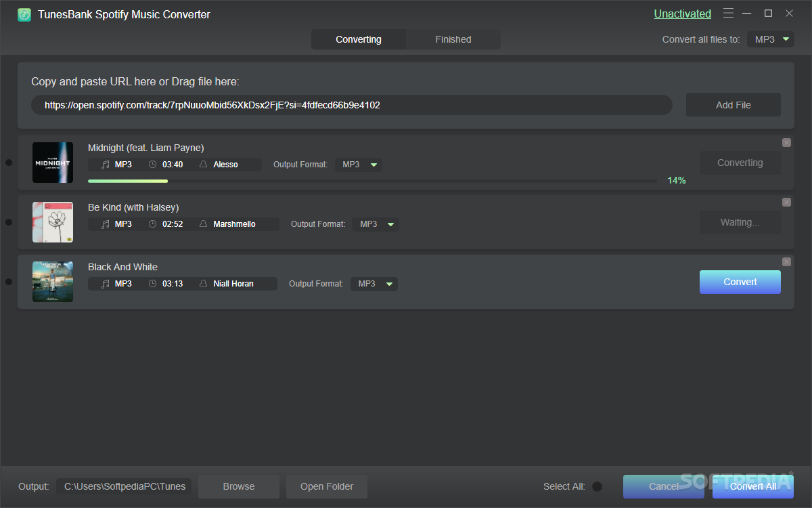Image resolution: width=812 pixels, height=508 pixels.
Task: Click the Waiting button for Be Kind
Action: [x=740, y=222]
